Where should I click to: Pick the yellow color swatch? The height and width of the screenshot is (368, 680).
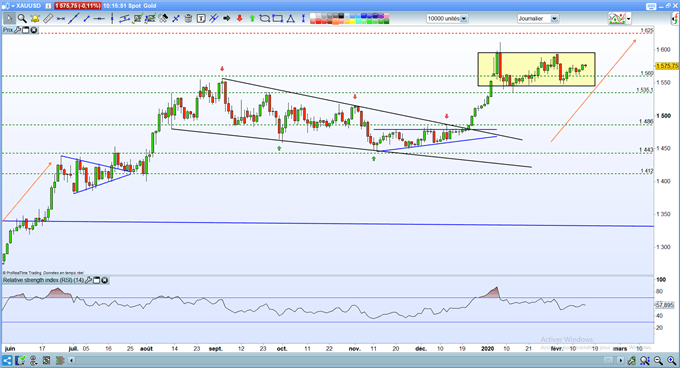tap(353, 21)
